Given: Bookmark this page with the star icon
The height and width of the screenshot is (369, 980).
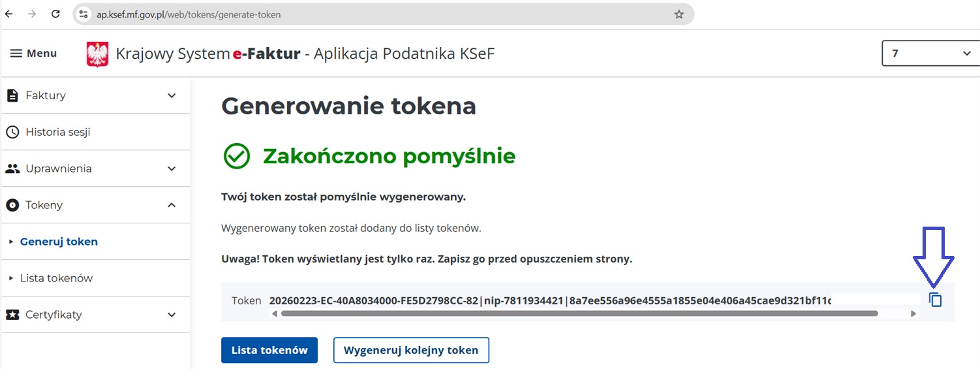Looking at the screenshot, I should [x=679, y=14].
